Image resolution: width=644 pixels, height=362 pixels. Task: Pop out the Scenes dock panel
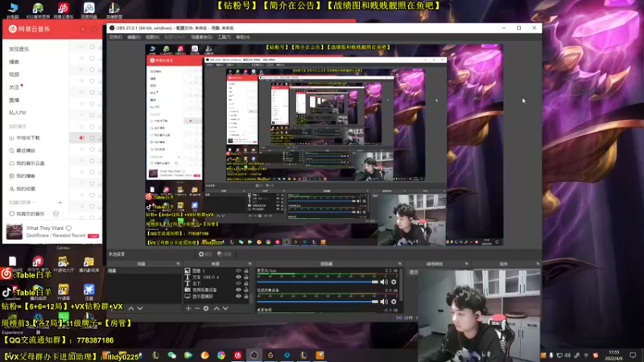tap(178, 264)
